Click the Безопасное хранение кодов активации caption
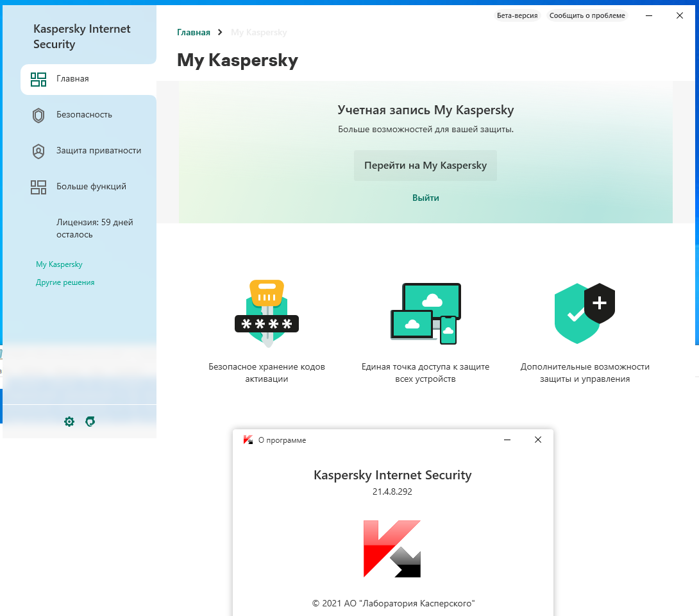This screenshot has width=699, height=616. pyautogui.click(x=267, y=372)
